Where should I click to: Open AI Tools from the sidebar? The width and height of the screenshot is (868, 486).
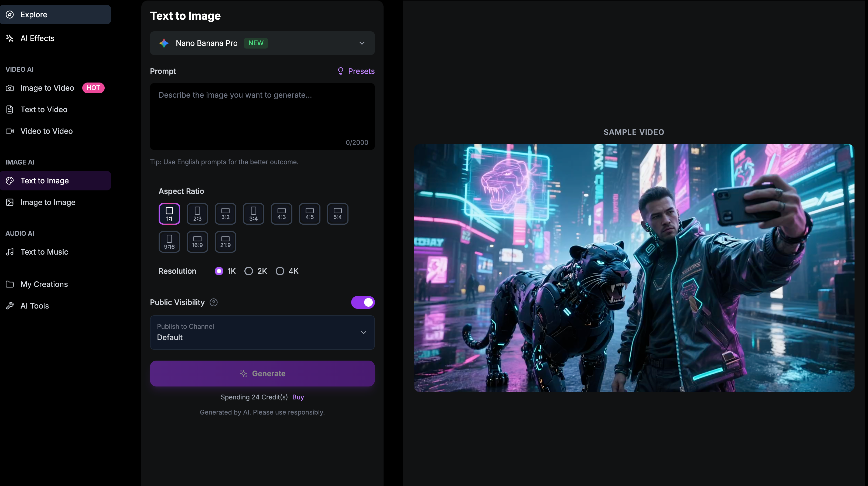(34, 305)
